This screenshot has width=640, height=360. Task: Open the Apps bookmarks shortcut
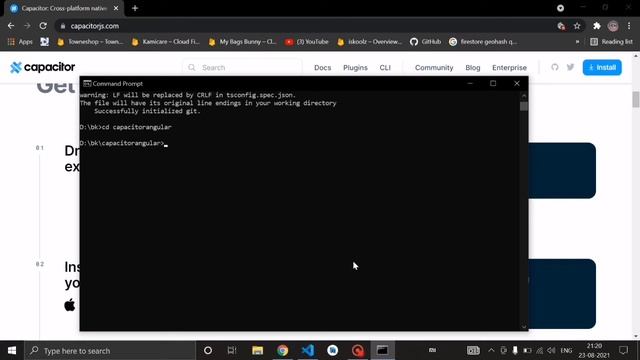[x=20, y=42]
